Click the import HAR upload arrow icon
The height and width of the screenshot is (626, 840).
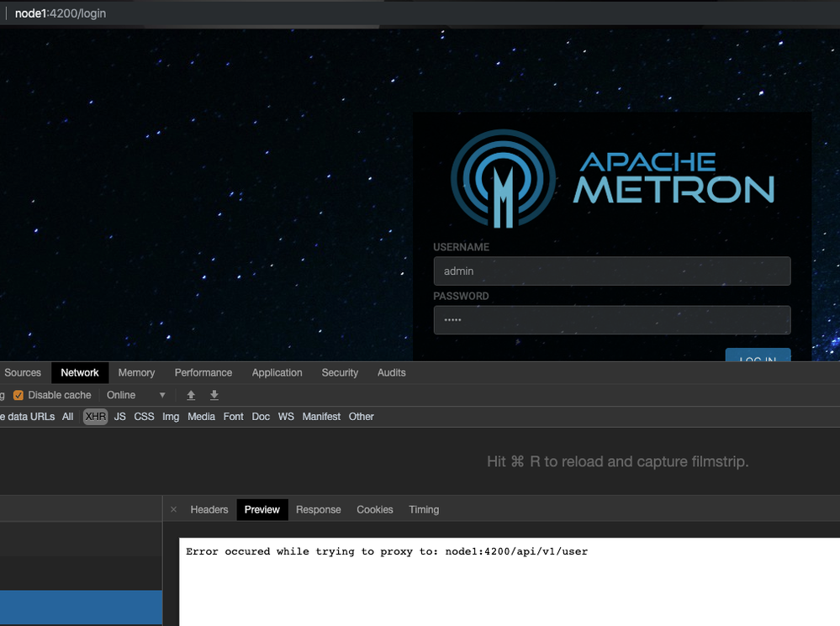pyautogui.click(x=191, y=395)
